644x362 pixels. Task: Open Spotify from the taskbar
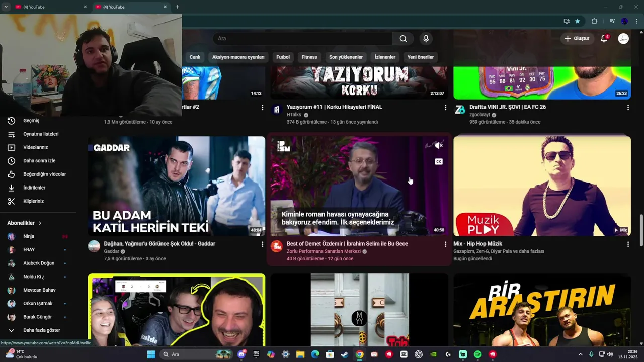[478, 354]
